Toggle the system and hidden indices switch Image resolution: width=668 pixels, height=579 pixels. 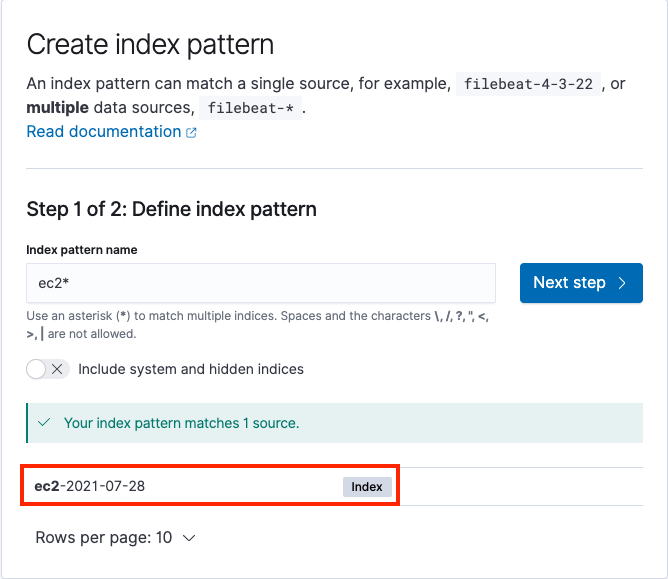tap(47, 369)
